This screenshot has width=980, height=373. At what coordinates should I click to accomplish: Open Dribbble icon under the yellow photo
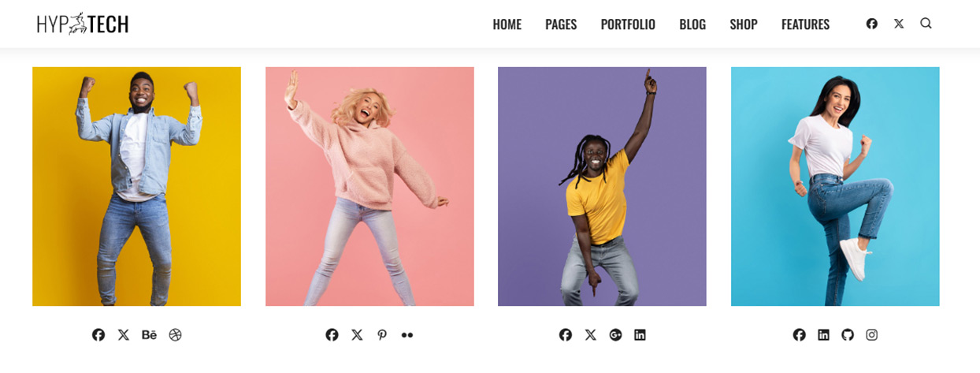(175, 335)
